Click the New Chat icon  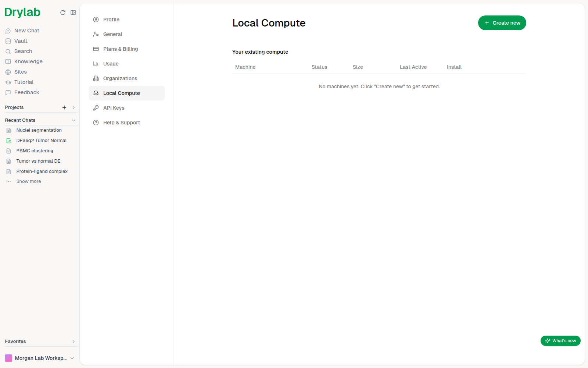click(x=8, y=31)
